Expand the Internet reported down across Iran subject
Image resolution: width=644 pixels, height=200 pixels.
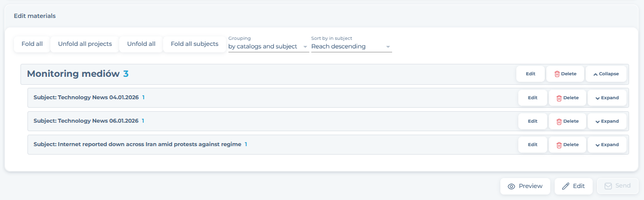coord(607,145)
